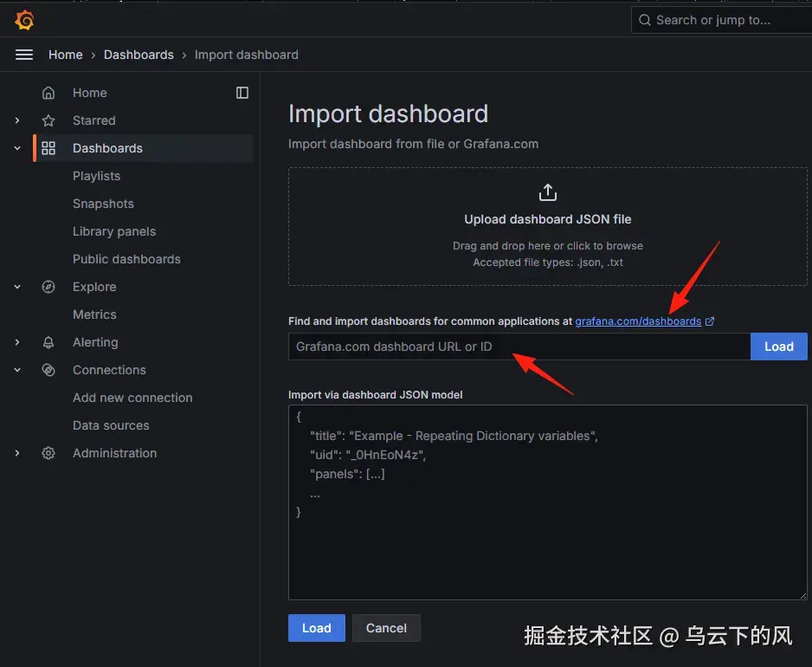Click the upload arrow icon
812x667 pixels.
(x=547, y=192)
